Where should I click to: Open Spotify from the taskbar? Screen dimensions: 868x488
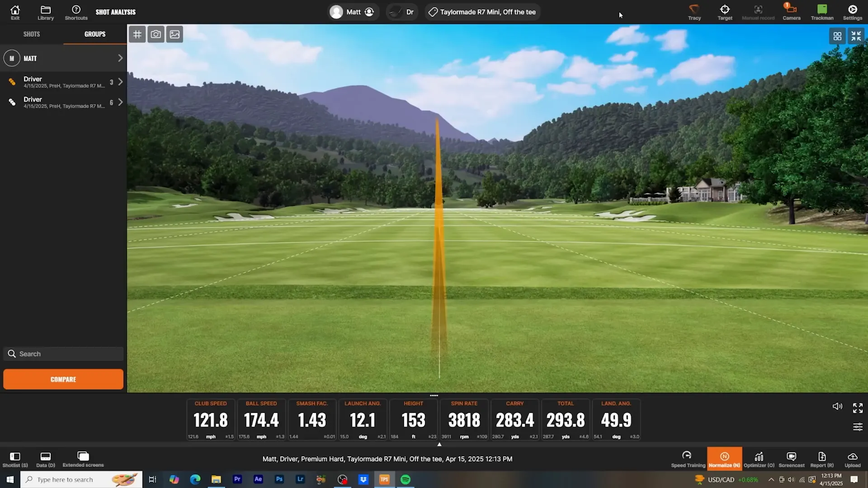click(405, 479)
